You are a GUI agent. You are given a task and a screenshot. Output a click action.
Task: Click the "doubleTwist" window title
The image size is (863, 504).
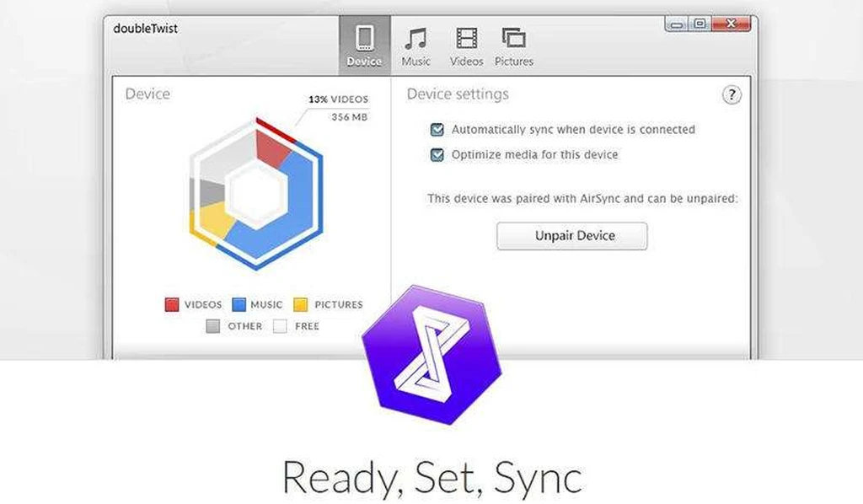pyautogui.click(x=145, y=29)
